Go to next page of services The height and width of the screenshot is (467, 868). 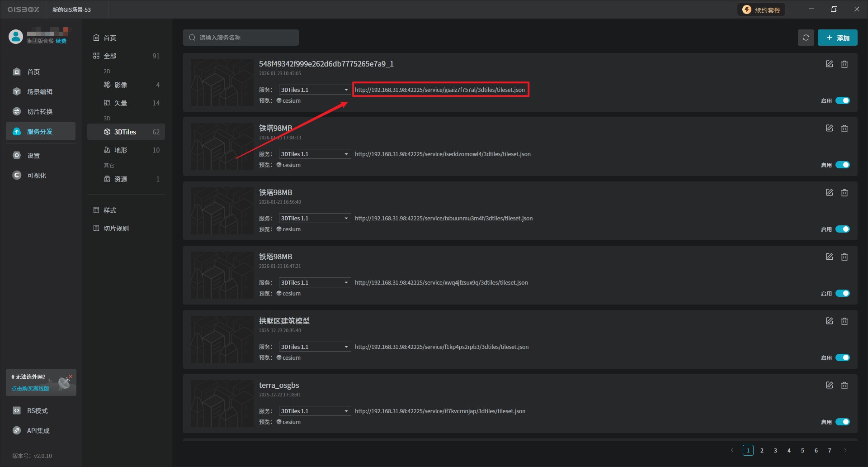point(845,451)
